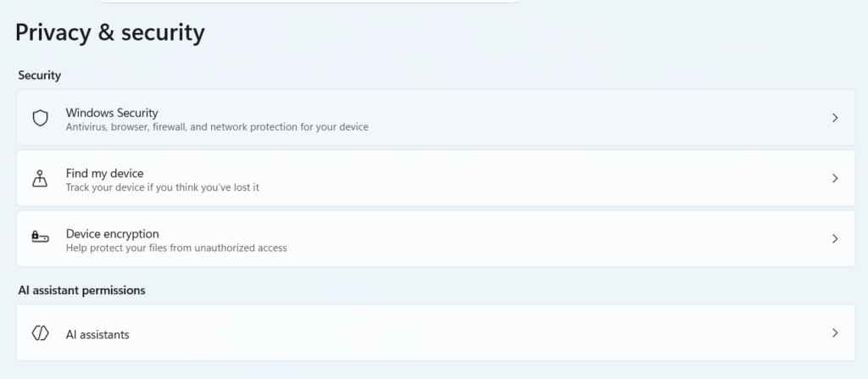Click the antivirus, browser, firewall description text
This screenshot has height=379, width=868.
pyautogui.click(x=217, y=127)
